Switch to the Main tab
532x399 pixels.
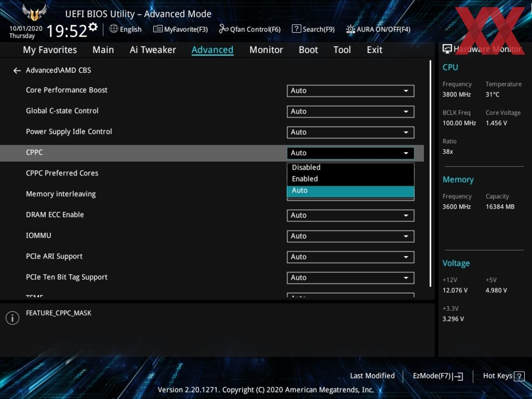tap(103, 50)
